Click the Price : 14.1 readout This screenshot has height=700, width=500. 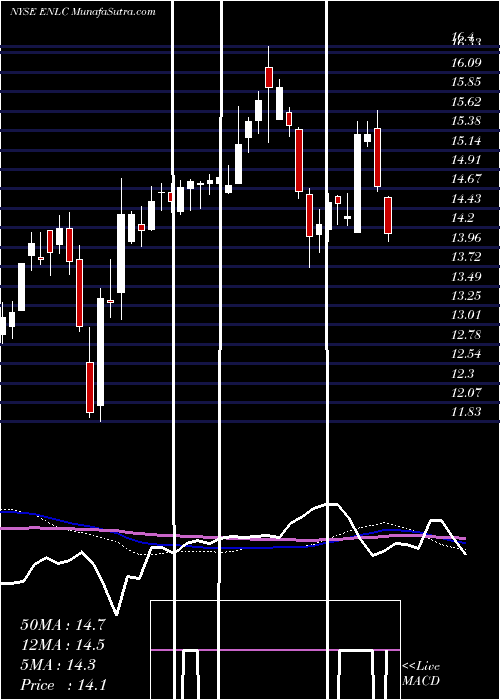pos(63,685)
